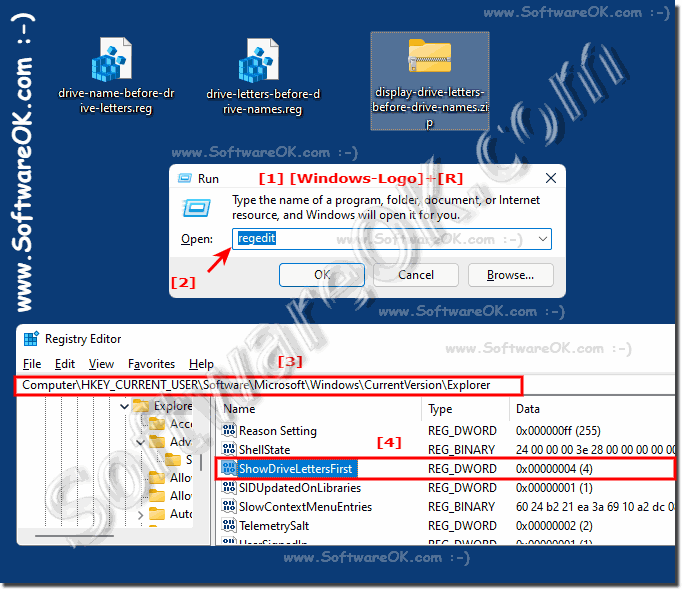This screenshot has width=682, height=590.
Task: Click the SlowContextMenuEntries value icon
Action: (x=229, y=506)
